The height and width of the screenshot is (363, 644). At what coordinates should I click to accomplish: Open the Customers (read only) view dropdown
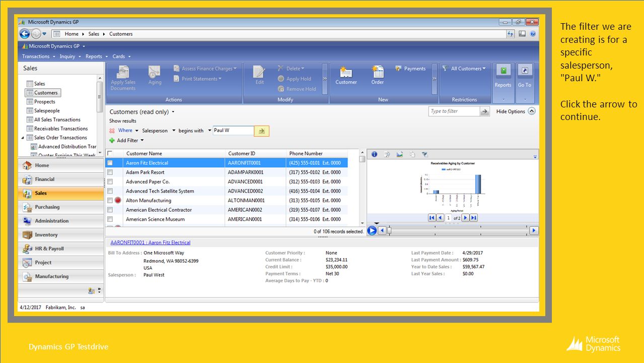[x=173, y=112]
